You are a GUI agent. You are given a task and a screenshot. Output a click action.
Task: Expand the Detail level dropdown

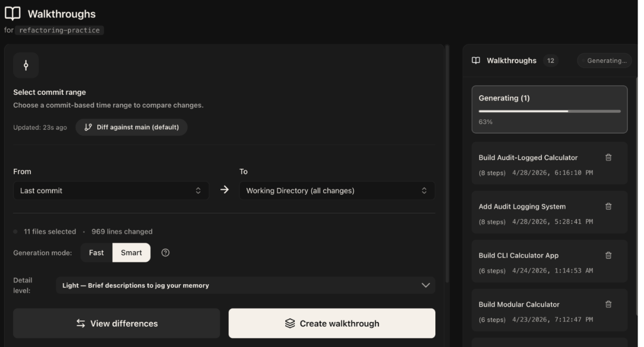[x=245, y=285]
